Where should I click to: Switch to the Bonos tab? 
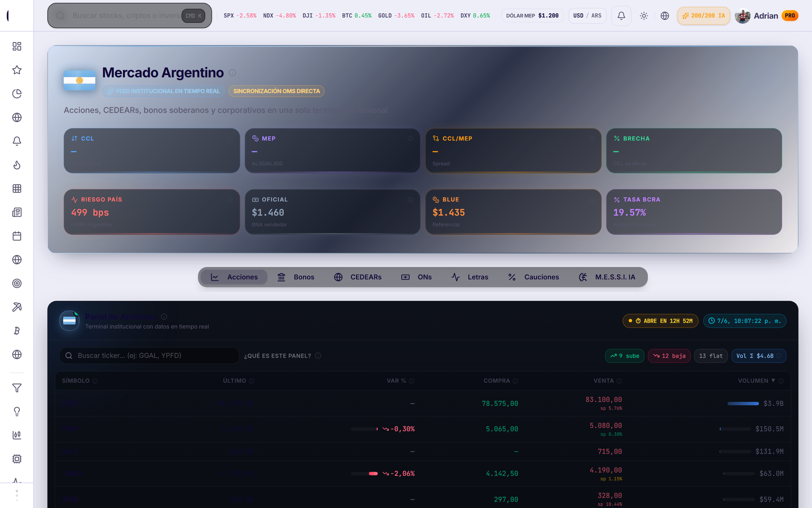tap(295, 277)
